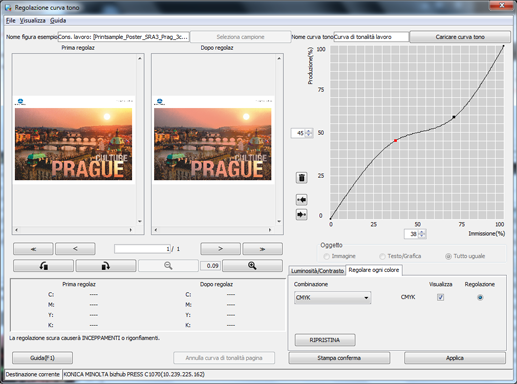Rotate preview clockwise
This screenshot has height=384, width=517.
coord(106,266)
